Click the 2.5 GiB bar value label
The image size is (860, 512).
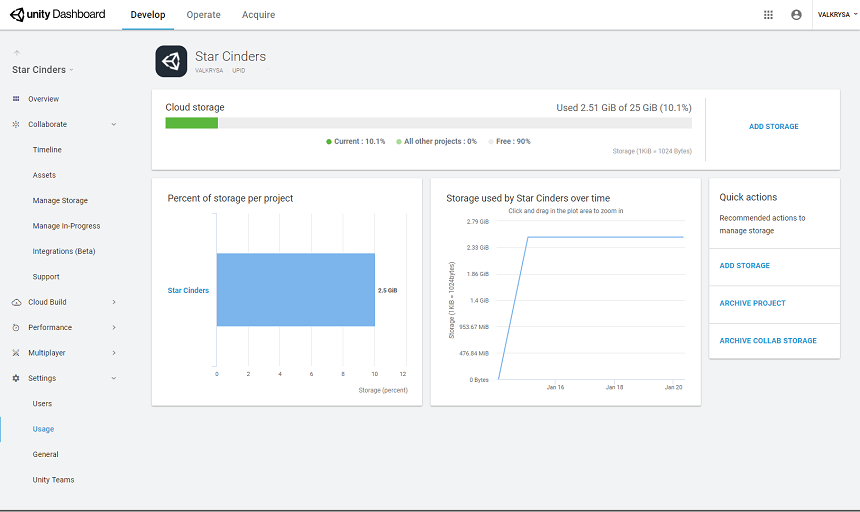point(387,291)
